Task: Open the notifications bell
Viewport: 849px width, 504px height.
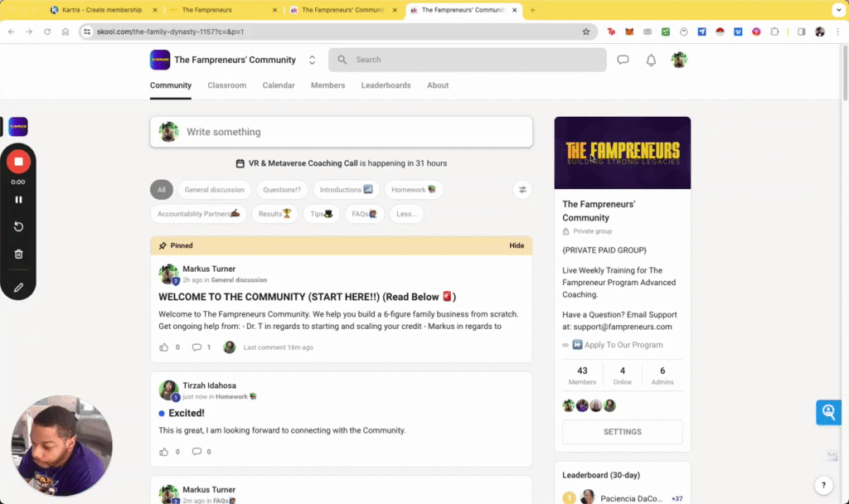Action: [651, 60]
